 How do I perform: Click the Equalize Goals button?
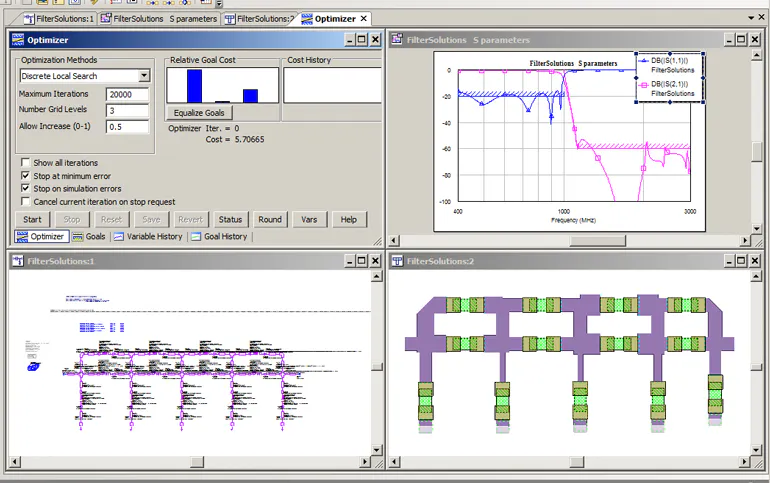[199, 113]
